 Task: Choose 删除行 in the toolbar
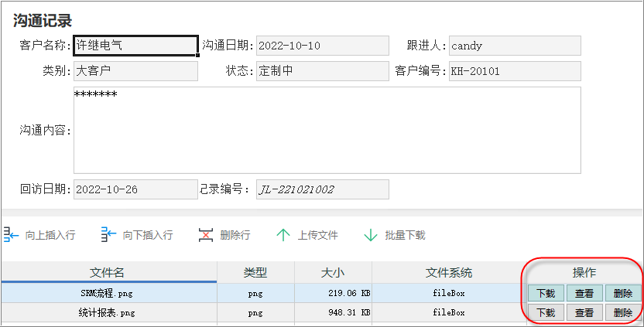pos(235,235)
